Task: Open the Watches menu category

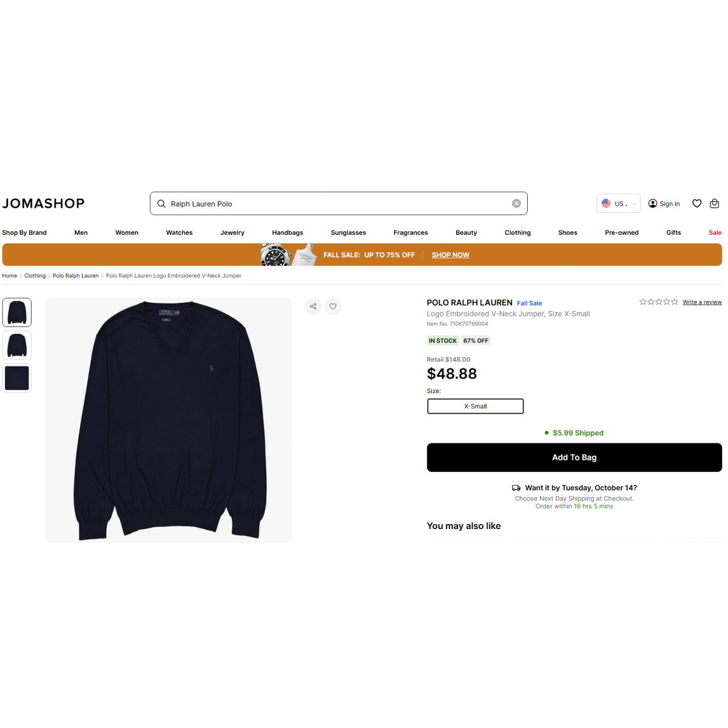Action: [179, 233]
